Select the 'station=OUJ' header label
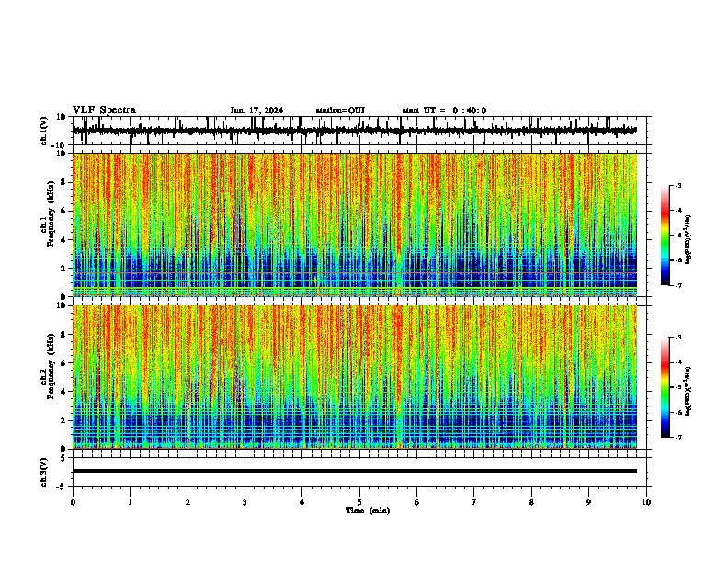This screenshot has height=563, width=728. [x=340, y=110]
